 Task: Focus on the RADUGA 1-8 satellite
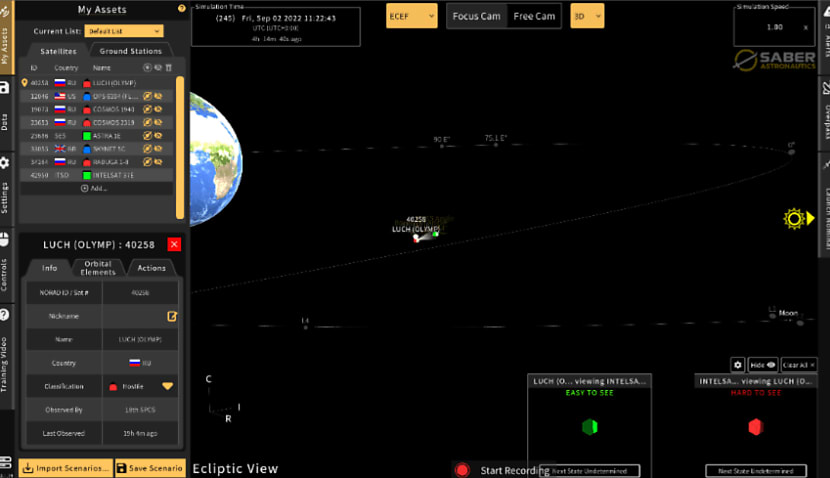click(147, 162)
